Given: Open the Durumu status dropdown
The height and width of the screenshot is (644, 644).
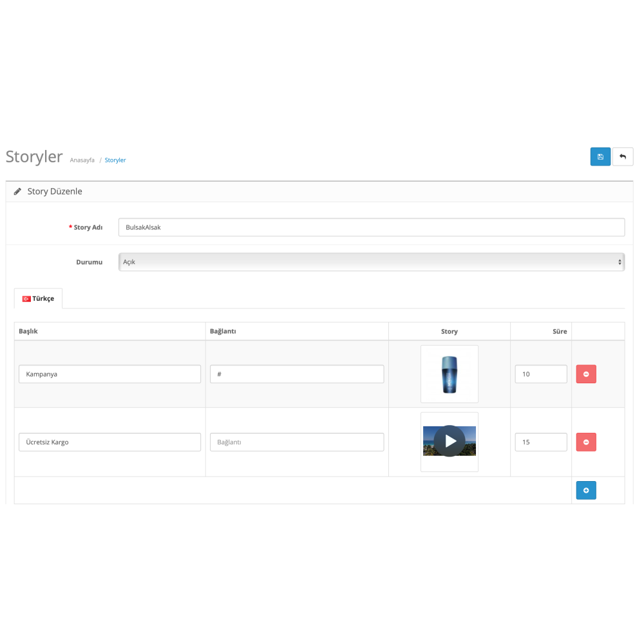Looking at the screenshot, I should (x=371, y=261).
